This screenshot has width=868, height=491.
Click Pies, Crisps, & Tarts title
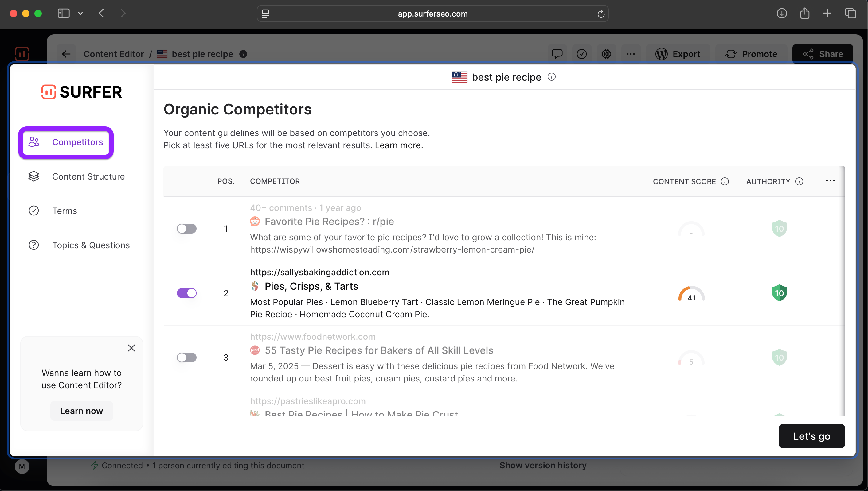[311, 286]
